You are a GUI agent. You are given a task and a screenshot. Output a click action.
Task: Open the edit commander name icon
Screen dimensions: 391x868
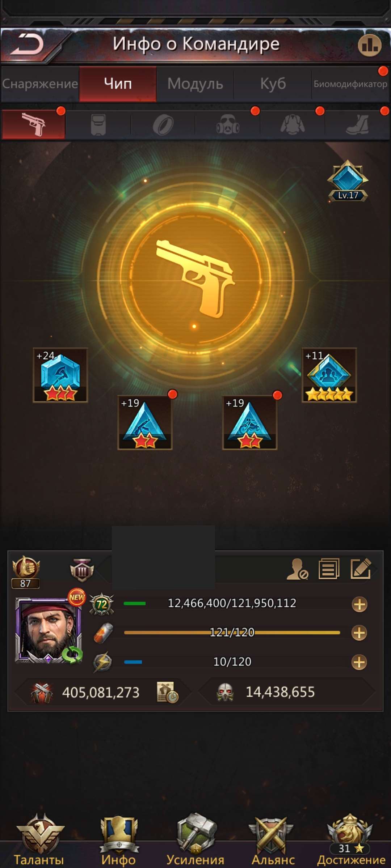(x=361, y=569)
